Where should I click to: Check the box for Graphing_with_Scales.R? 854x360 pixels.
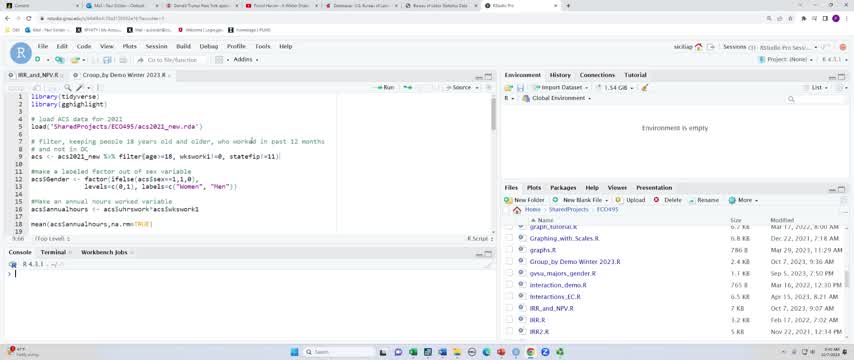pos(509,238)
